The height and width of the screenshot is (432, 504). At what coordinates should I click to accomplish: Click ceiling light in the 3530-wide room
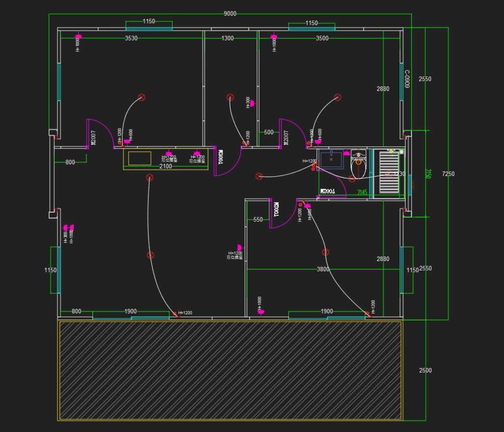click(x=142, y=98)
